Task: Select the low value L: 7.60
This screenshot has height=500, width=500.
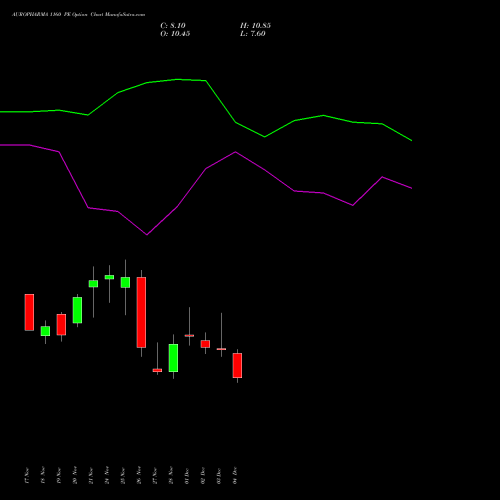Action: pos(253,34)
